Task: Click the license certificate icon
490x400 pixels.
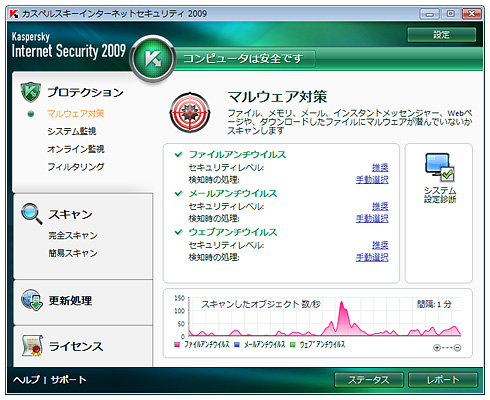Action: [32, 346]
